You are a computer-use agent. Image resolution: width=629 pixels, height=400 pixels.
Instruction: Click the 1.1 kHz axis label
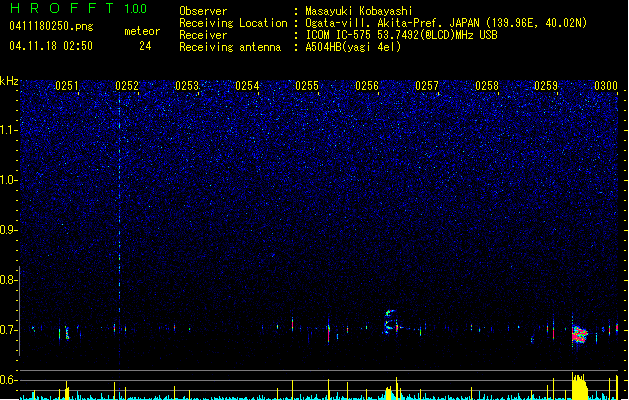[x=9, y=130]
